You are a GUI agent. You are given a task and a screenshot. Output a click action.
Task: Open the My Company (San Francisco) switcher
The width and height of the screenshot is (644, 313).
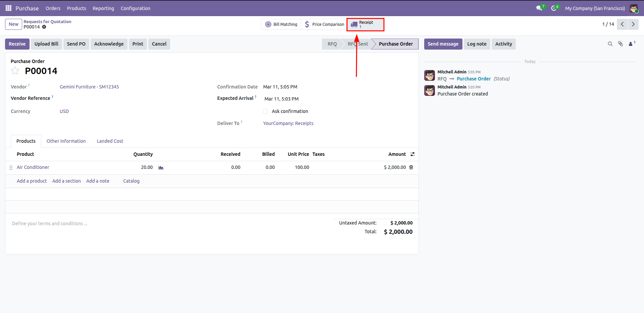pos(595,8)
